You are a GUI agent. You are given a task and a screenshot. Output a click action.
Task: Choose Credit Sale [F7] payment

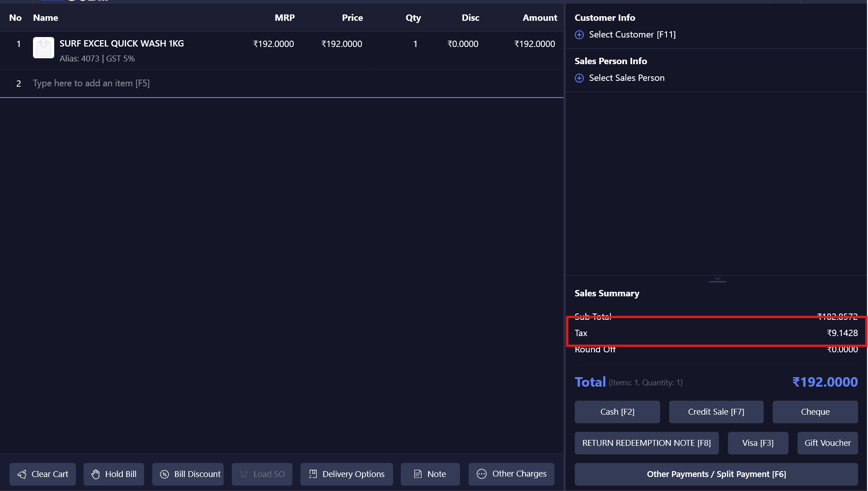coord(716,412)
